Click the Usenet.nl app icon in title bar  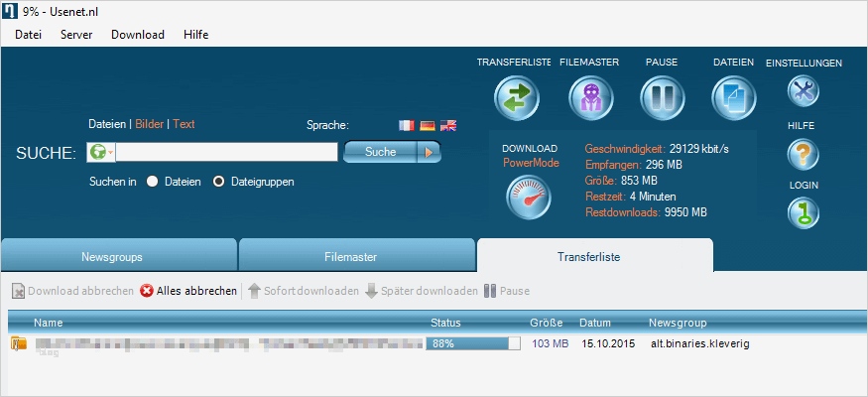[10, 11]
